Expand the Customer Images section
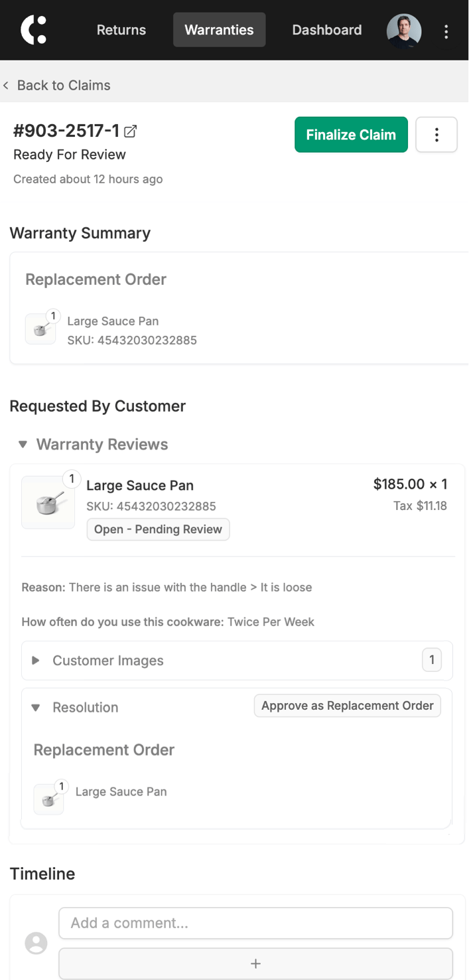The height and width of the screenshot is (980, 475). click(x=36, y=661)
